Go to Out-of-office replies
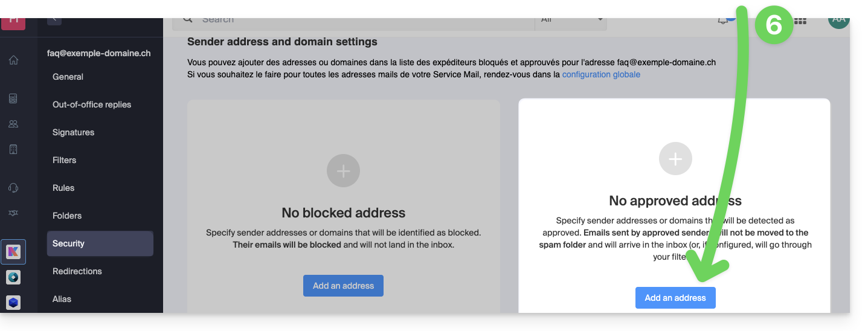The image size is (868, 331). (x=92, y=104)
